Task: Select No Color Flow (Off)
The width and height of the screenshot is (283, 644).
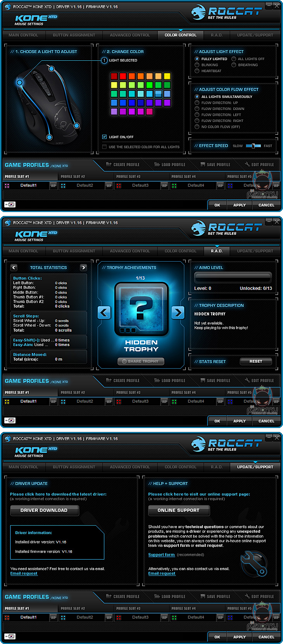Action: 197,127
